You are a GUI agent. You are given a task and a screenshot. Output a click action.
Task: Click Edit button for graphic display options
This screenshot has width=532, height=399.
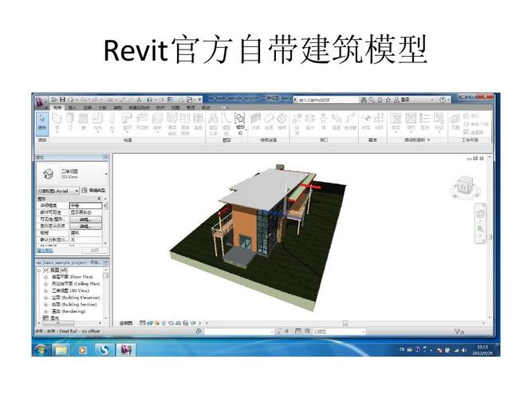85,226
